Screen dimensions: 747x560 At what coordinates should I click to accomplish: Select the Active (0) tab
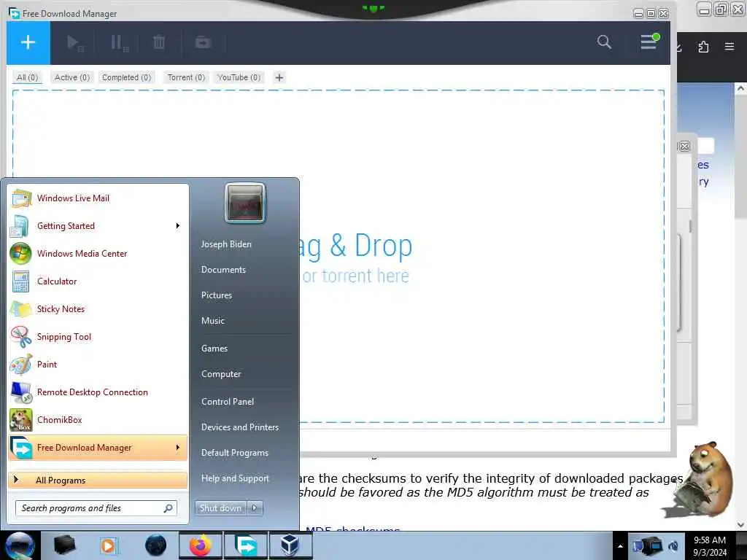tap(72, 77)
